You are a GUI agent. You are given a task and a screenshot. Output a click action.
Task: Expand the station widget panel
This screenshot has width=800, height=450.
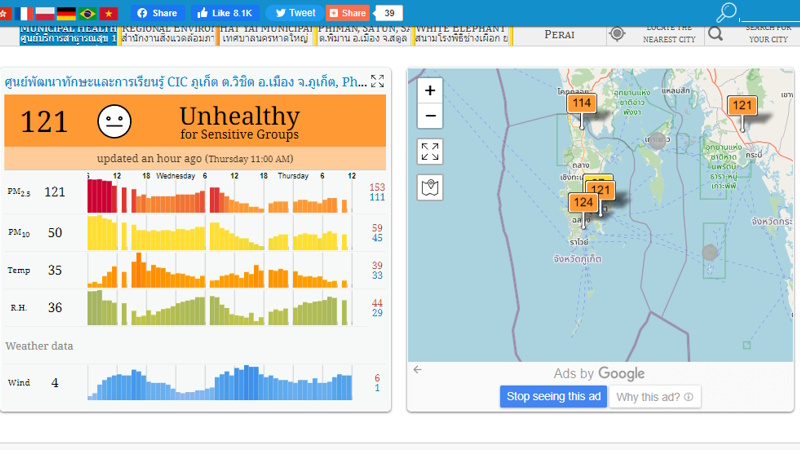(x=377, y=81)
